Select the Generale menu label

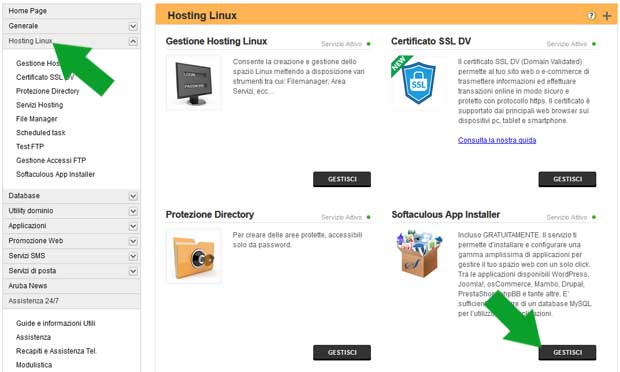pos(23,26)
